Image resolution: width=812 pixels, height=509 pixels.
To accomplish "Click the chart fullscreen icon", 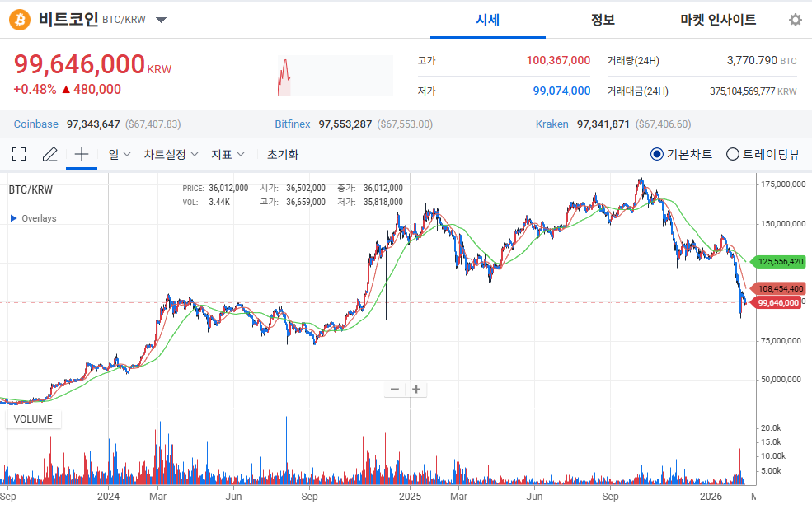I will [x=18, y=154].
